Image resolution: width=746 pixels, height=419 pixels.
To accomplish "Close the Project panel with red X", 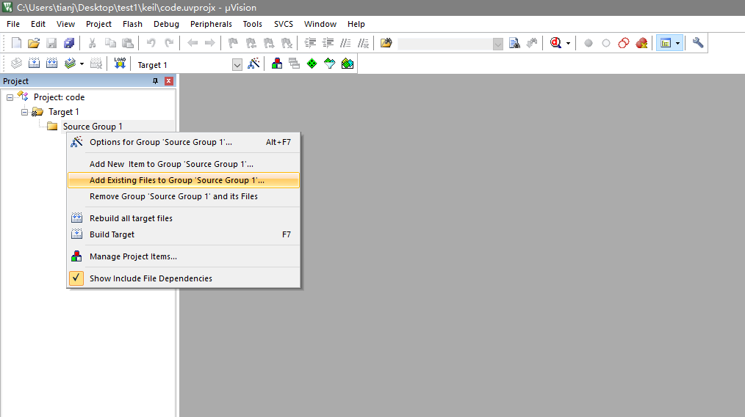I will [x=169, y=81].
